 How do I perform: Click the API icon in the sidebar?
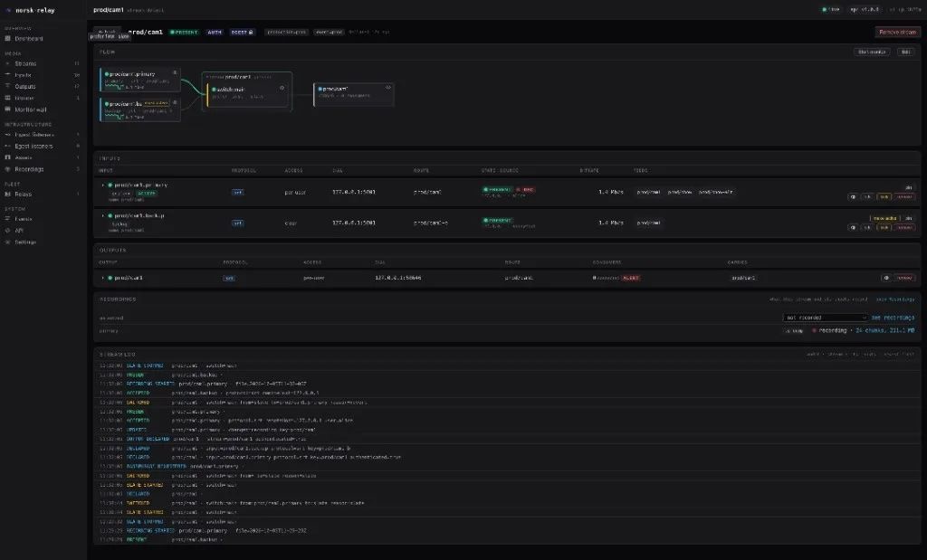7,231
